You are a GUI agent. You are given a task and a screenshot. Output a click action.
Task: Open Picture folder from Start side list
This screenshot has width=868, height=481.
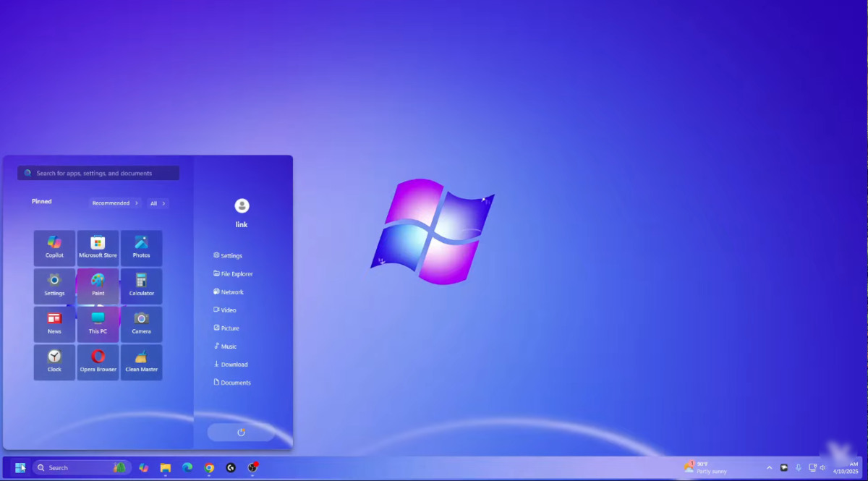click(226, 328)
